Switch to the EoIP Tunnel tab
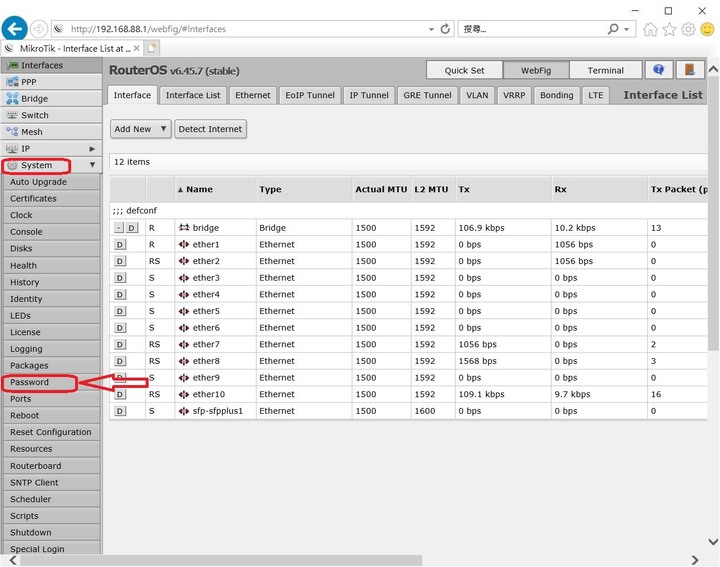720x567 pixels. click(x=310, y=95)
